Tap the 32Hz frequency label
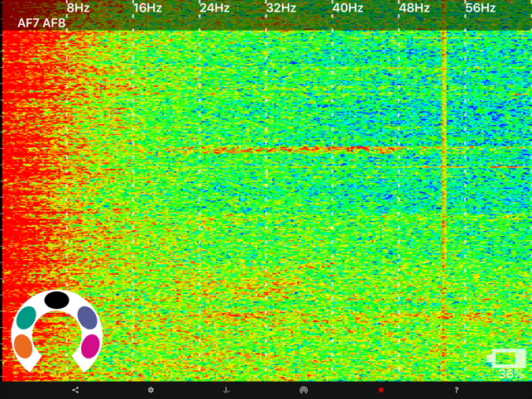 point(281,7)
